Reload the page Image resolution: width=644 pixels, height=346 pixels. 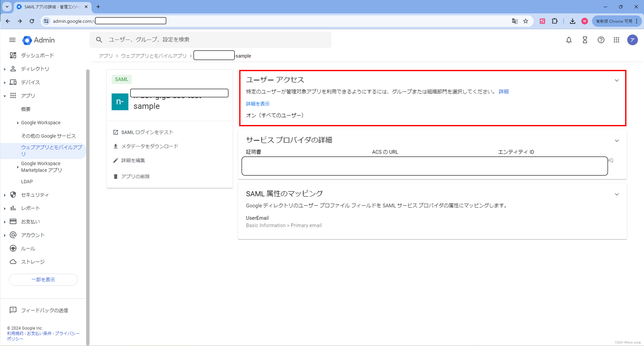[x=32, y=21]
